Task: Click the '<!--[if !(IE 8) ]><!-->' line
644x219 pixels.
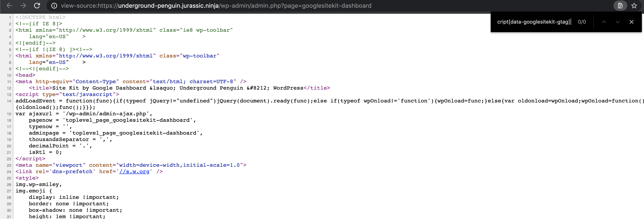Action: [54, 49]
